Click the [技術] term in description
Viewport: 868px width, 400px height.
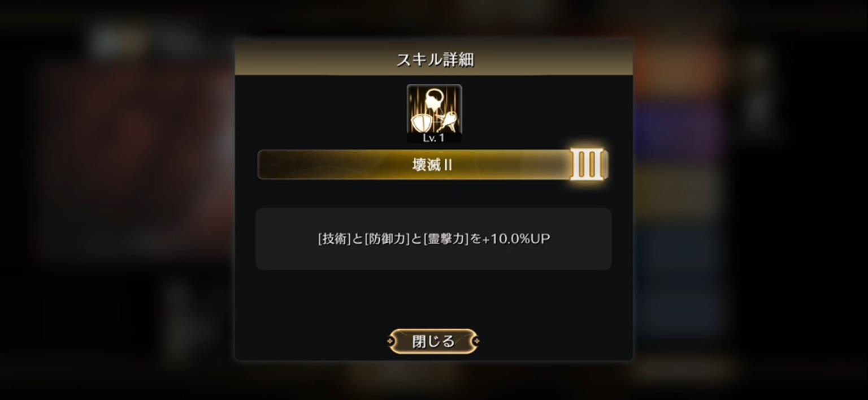coord(336,239)
